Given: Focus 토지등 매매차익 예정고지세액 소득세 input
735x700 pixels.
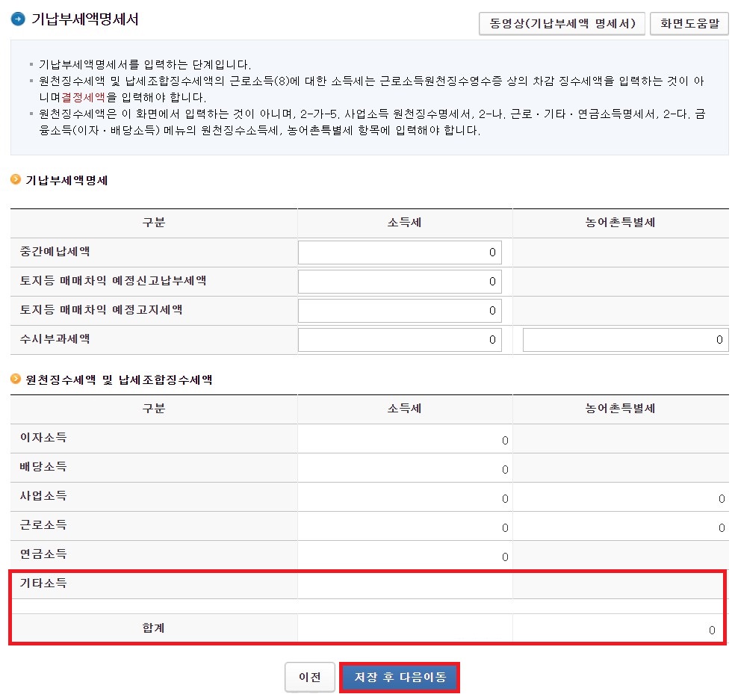Looking at the screenshot, I should coord(400,311).
